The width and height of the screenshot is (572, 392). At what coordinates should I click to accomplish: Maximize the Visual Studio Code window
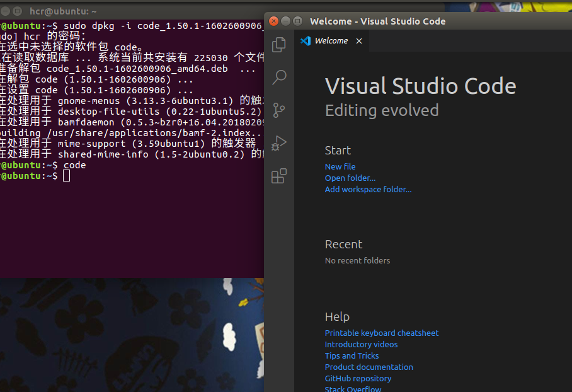coord(298,21)
